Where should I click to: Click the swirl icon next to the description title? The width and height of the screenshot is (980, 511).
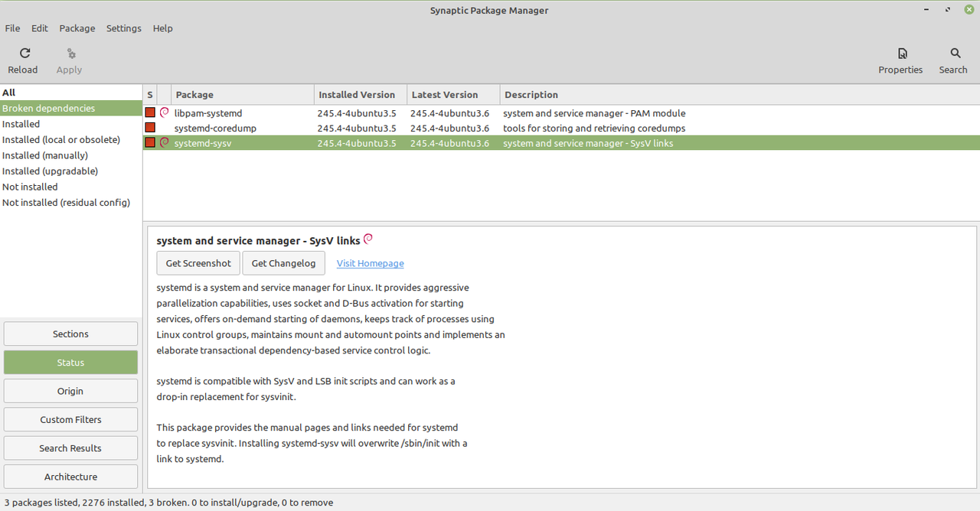click(x=368, y=239)
